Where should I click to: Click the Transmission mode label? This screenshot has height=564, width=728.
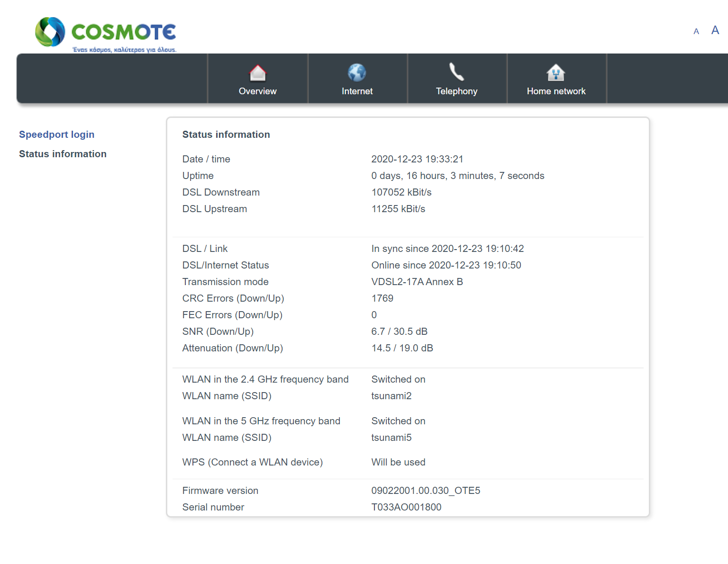pos(226,282)
